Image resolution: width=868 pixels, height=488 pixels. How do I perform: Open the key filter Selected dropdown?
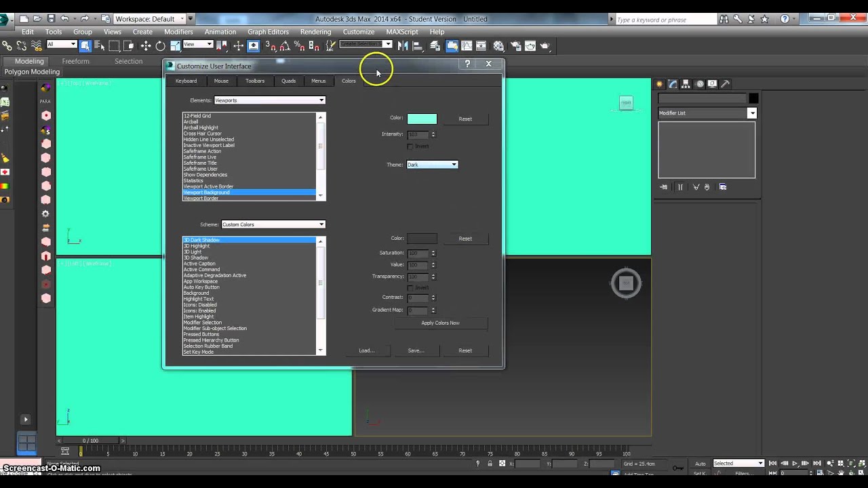tap(738, 464)
